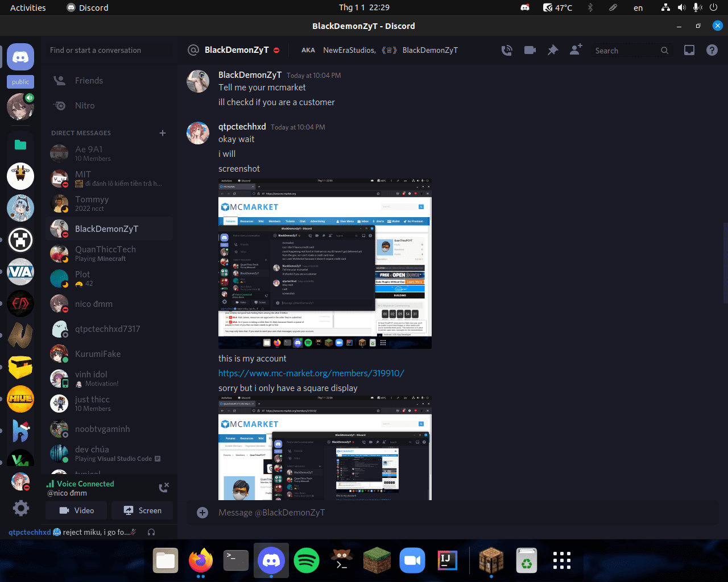Image resolution: width=728 pixels, height=582 pixels.
Task: Open qtpctechhxd's profile from the message username
Action: tap(242, 127)
